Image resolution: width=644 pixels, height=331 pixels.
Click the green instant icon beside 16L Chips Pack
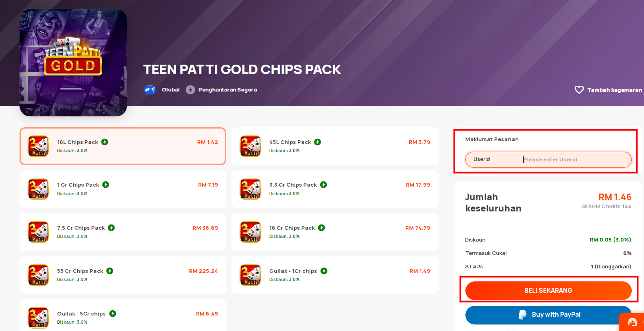coord(105,142)
